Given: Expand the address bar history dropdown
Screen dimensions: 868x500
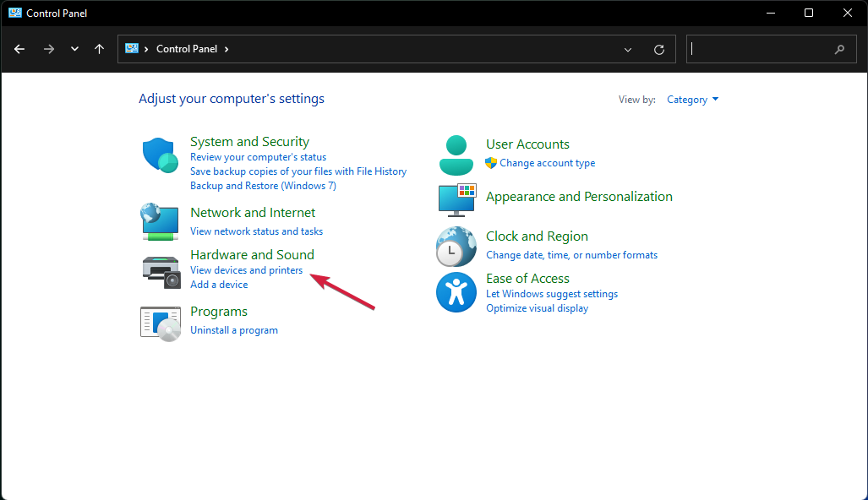Looking at the screenshot, I should tap(628, 50).
